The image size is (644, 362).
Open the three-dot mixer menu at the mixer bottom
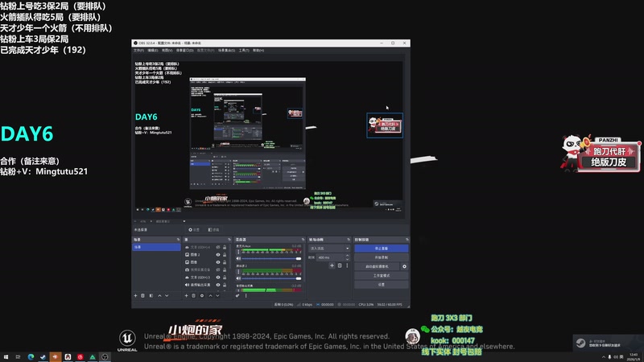tap(246, 295)
